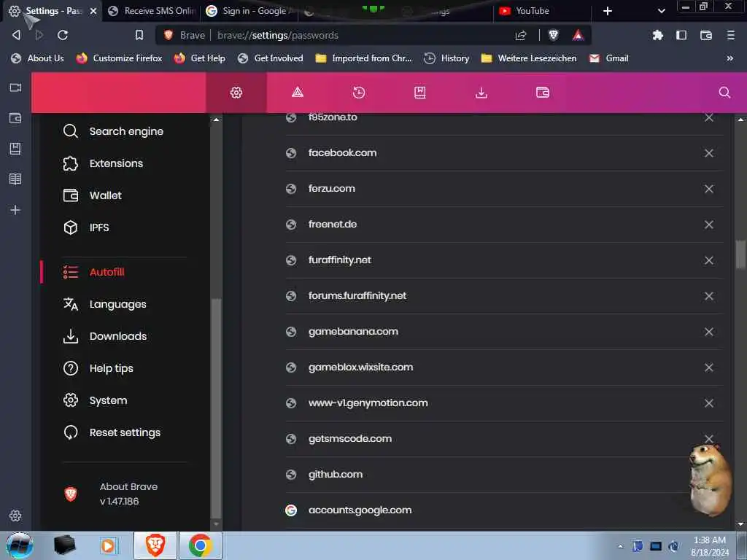
Task: Open History clock icon in the pink toolbar
Action: (x=359, y=93)
